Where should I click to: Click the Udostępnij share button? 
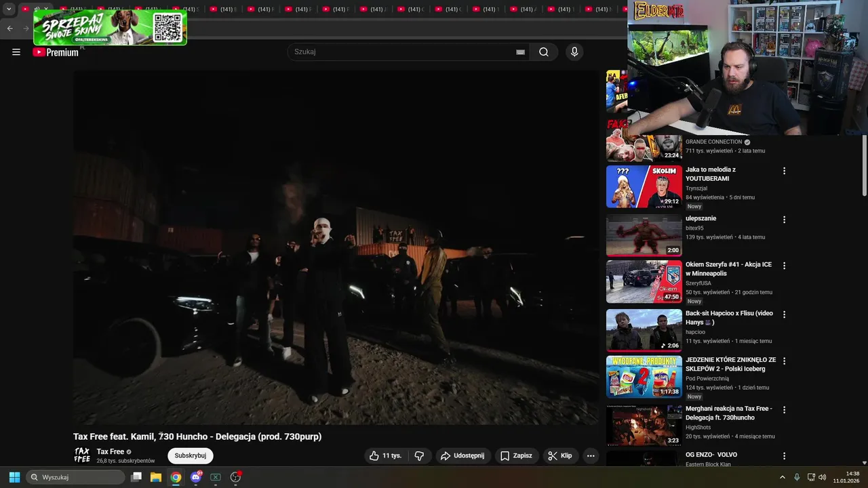(463, 456)
